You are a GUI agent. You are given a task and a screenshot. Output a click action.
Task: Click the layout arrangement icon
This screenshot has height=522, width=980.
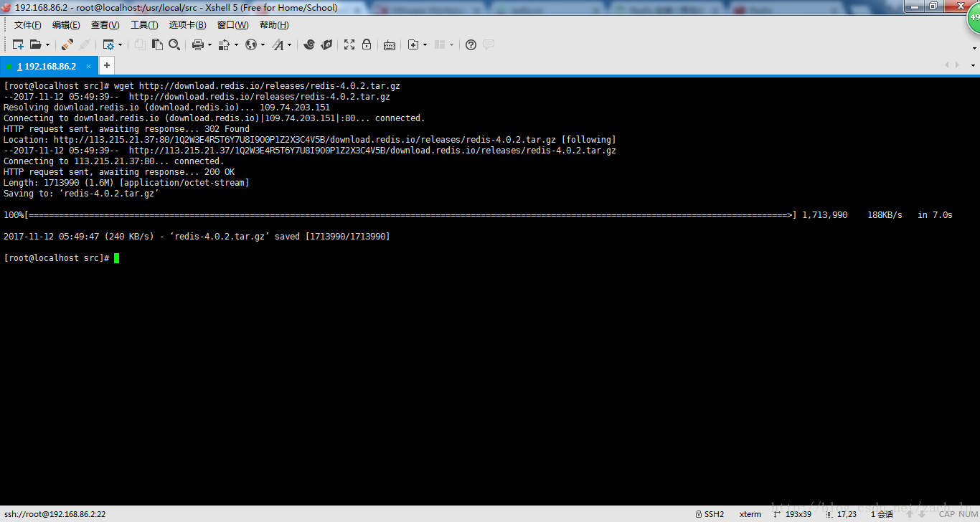(440, 44)
